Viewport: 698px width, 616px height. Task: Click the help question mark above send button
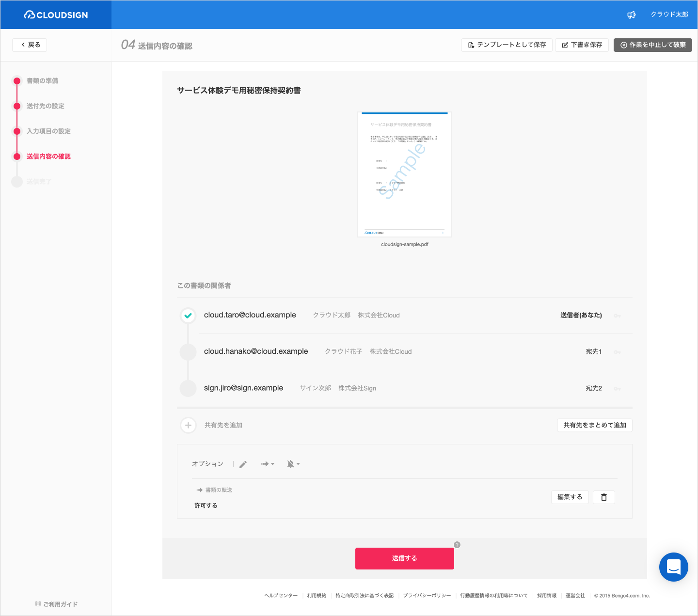(x=457, y=545)
